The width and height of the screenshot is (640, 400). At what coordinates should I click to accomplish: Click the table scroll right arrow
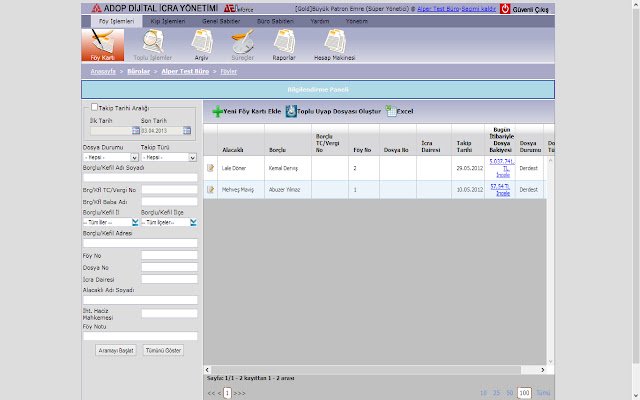pyautogui.click(x=542, y=370)
